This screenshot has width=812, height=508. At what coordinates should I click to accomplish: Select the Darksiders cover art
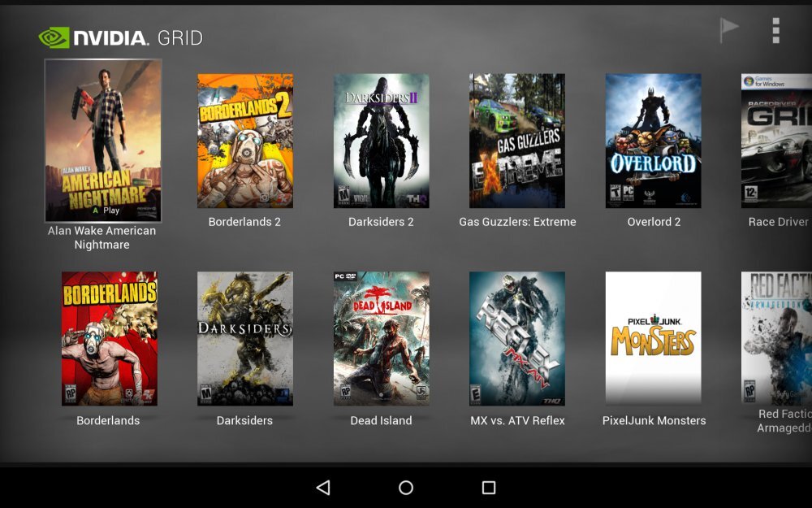point(245,337)
